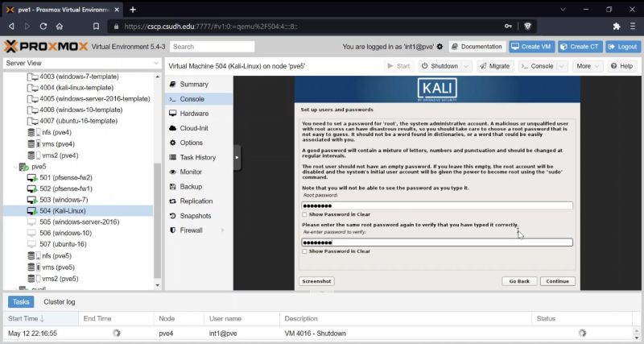Open the Hardware menu item
Image resolution: width=644 pixels, height=344 pixels.
(199, 114)
